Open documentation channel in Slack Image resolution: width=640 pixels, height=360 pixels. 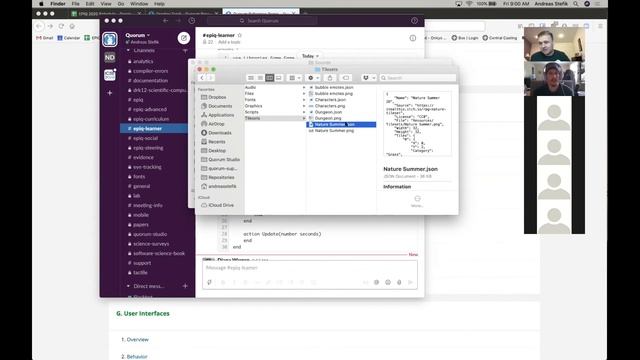coord(150,80)
